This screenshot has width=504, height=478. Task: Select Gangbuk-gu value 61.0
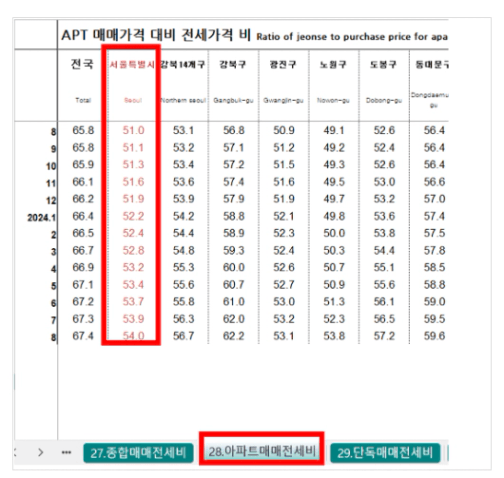(234, 302)
